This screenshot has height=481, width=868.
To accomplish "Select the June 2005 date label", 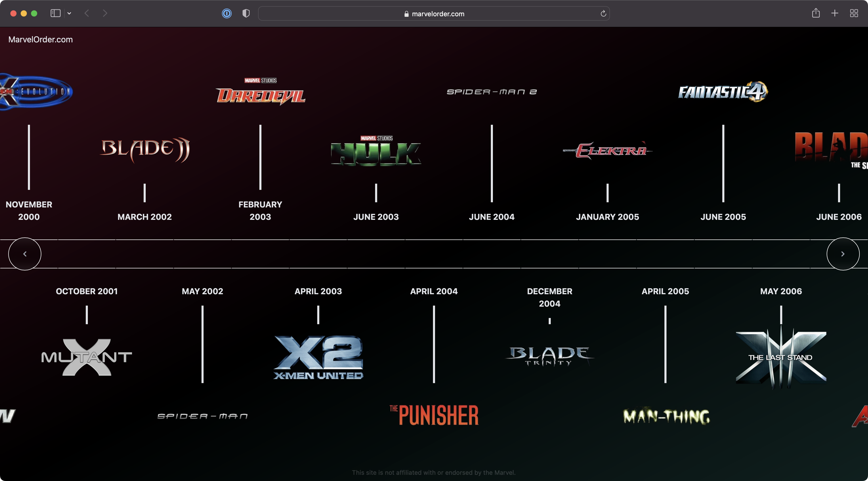I will pyautogui.click(x=723, y=217).
